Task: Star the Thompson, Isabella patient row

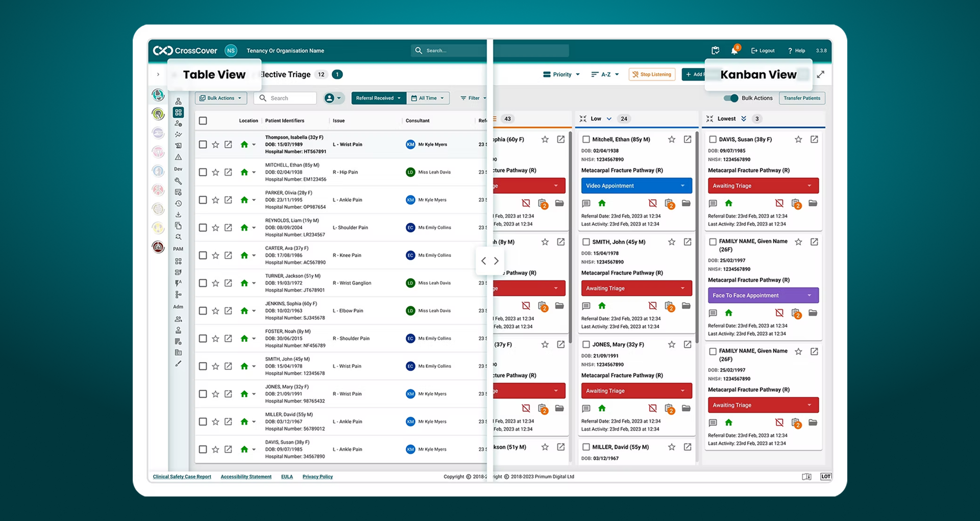Action: point(215,145)
